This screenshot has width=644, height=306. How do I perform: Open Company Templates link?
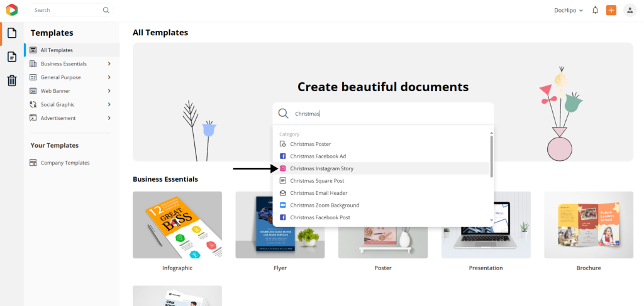click(65, 163)
